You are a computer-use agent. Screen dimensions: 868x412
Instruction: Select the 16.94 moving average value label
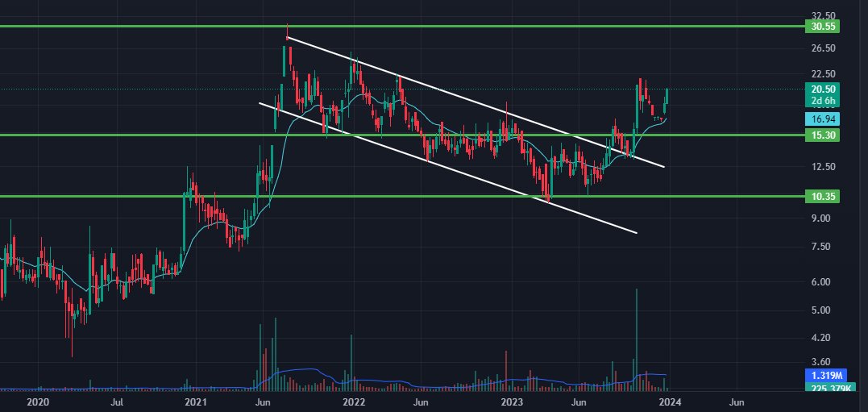822,119
